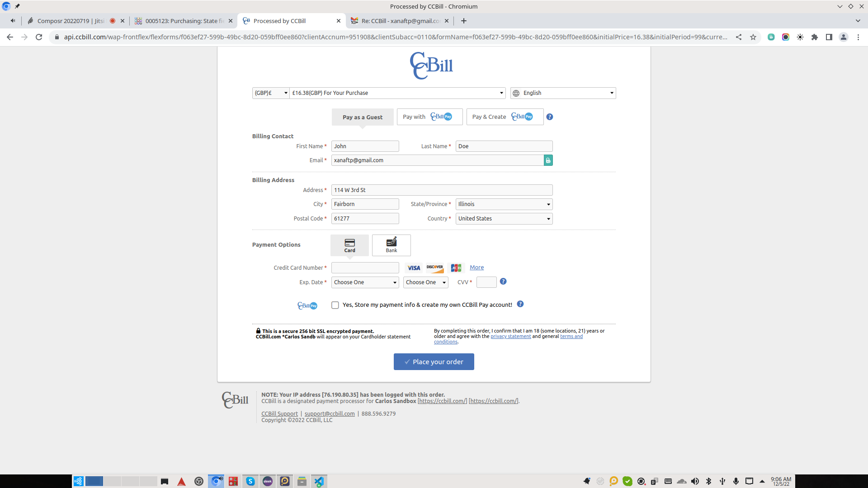This screenshot has height=488, width=868.
Task: Reload the page with the refresh icon
Action: click(39, 37)
